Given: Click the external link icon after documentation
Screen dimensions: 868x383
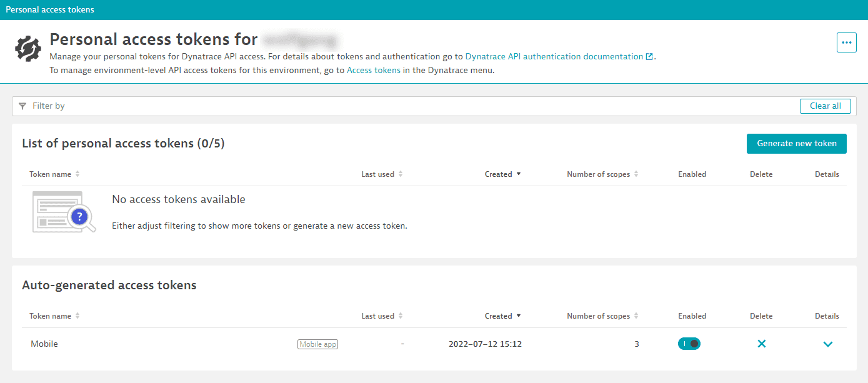Looking at the screenshot, I should [649, 57].
